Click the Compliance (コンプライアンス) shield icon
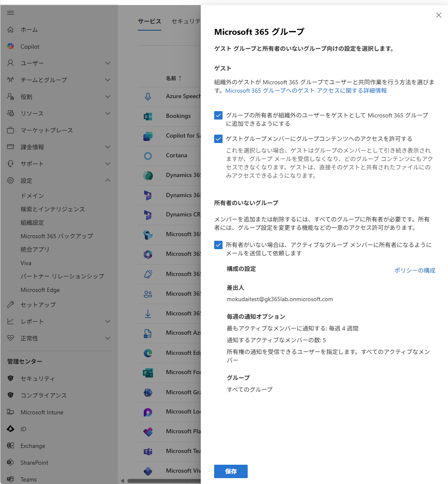448x484 pixels. pos(10,395)
